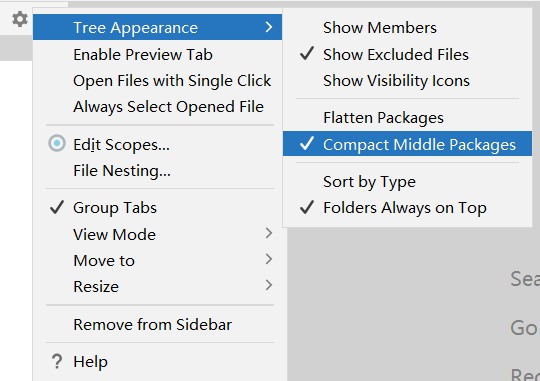Select Flatten Packages
This screenshot has width=540, height=381.
(x=407, y=118)
